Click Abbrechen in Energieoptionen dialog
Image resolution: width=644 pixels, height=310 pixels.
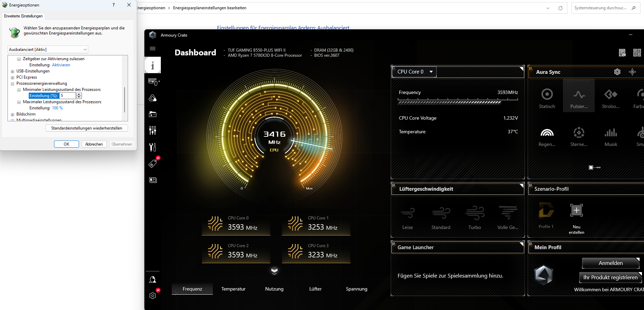94,144
